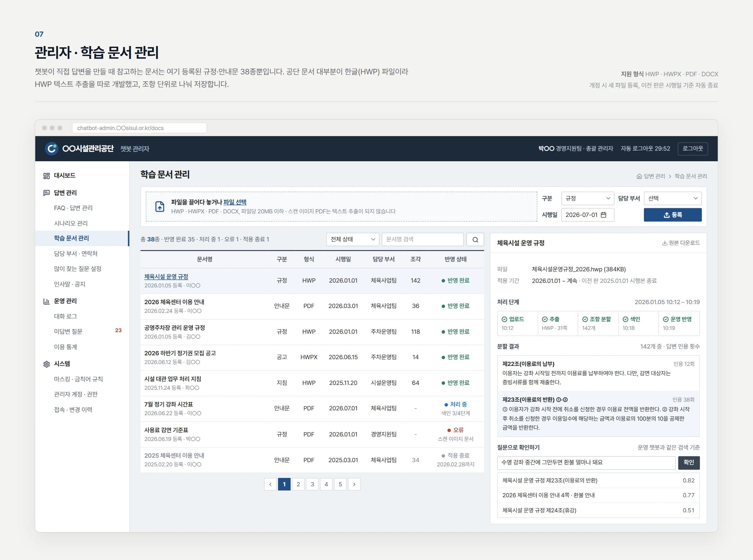Sort by the 반영 상태 column header
Viewport: 753px width, 560px height.
tap(455, 259)
